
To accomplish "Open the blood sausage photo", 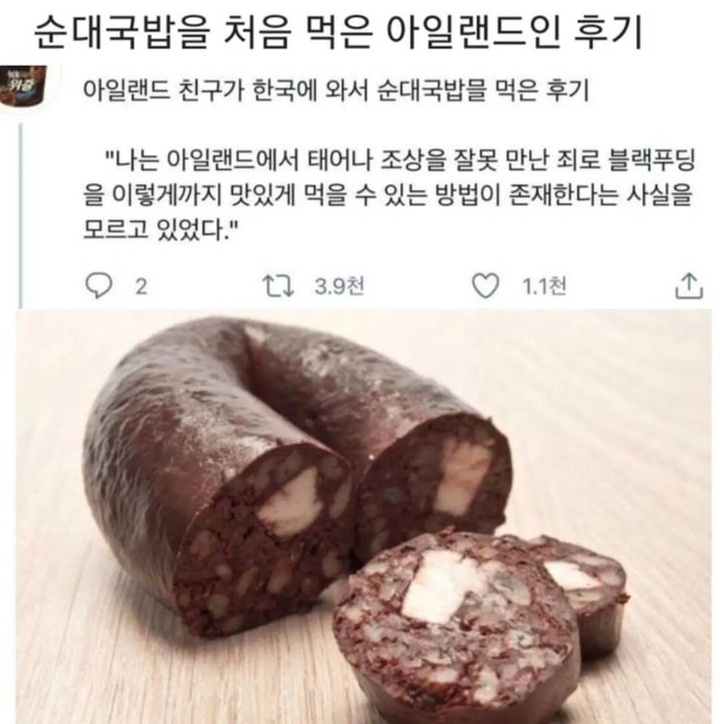I will point(364,516).
